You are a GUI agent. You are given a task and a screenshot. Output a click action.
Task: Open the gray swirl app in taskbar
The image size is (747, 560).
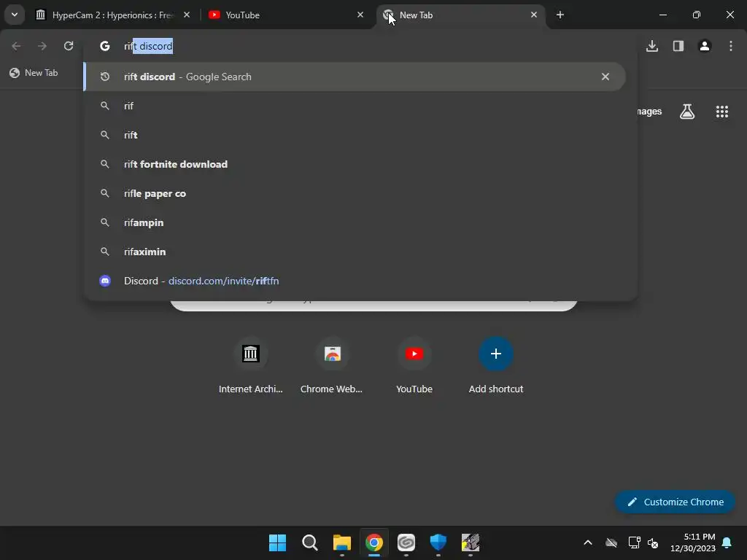tap(406, 542)
